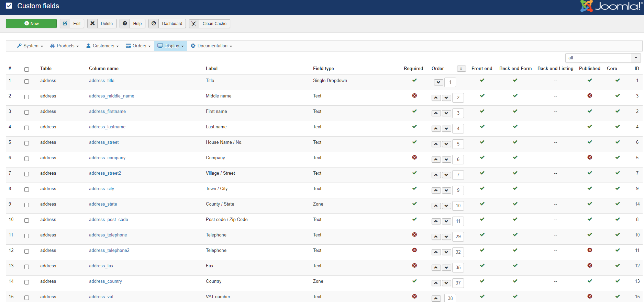Tick the checkbox for the address_fax row
This screenshot has width=644, height=302.
[26, 267]
